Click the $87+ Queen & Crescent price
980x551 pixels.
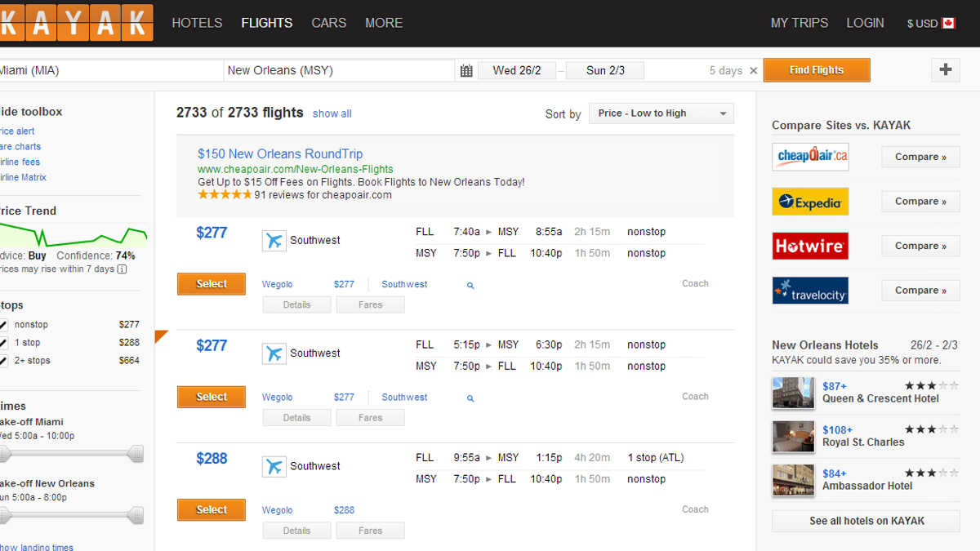pyautogui.click(x=835, y=386)
